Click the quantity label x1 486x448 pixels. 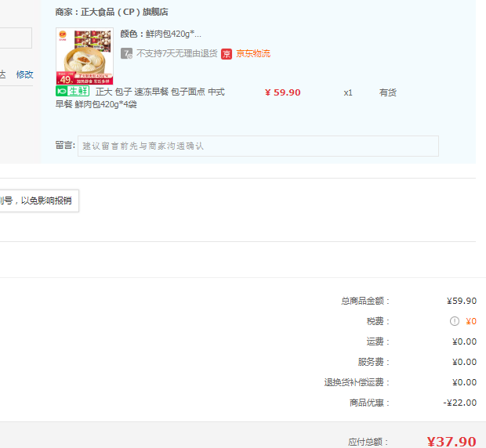pyautogui.click(x=348, y=93)
